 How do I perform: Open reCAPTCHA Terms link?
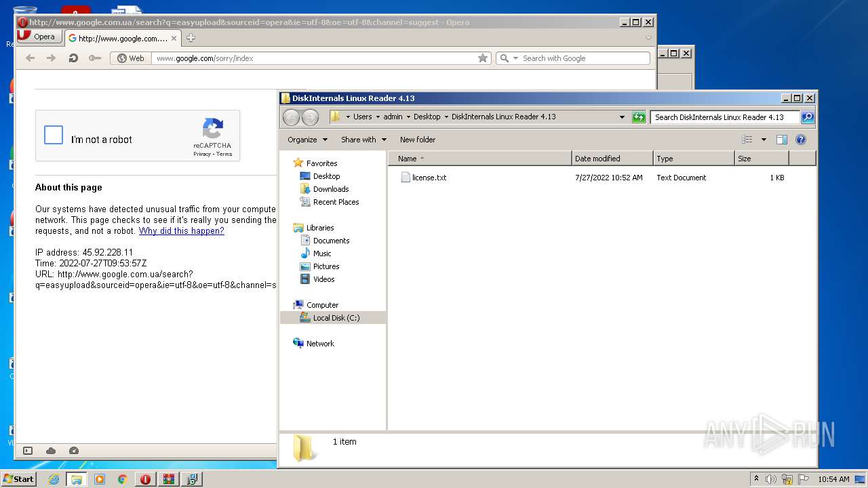click(x=224, y=154)
